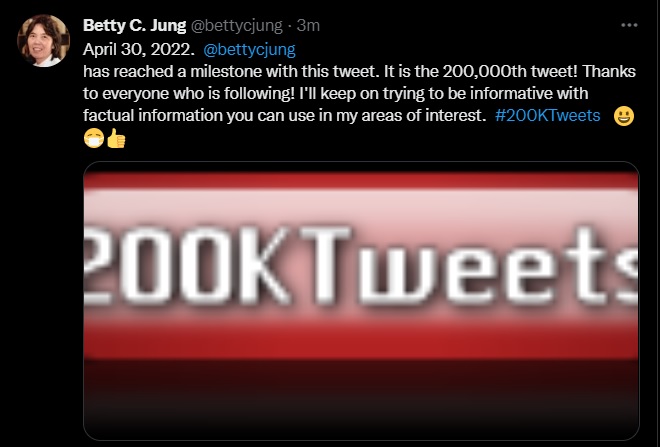
Task: Click the grinning face emoji
Action: (623, 117)
